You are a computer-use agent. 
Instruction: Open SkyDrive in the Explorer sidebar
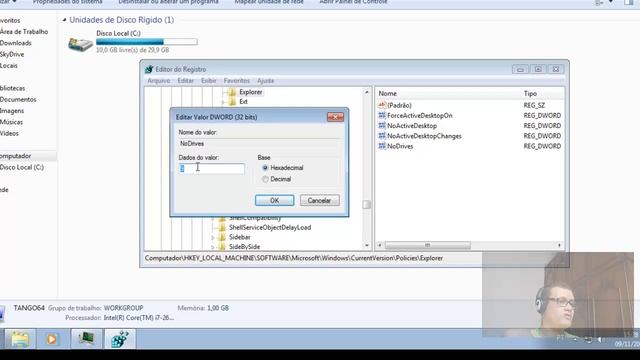click(12, 54)
